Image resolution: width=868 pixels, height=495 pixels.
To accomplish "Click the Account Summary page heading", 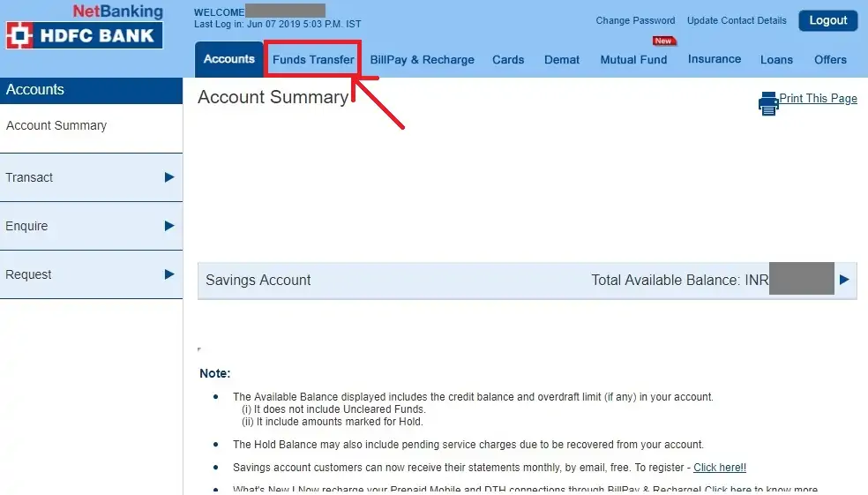I will [273, 97].
